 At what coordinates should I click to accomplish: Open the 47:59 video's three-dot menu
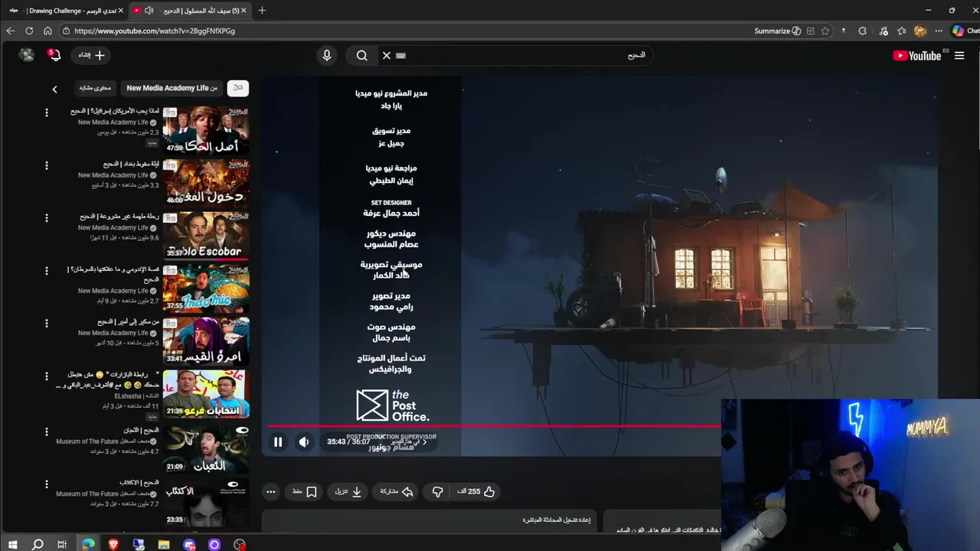46,112
